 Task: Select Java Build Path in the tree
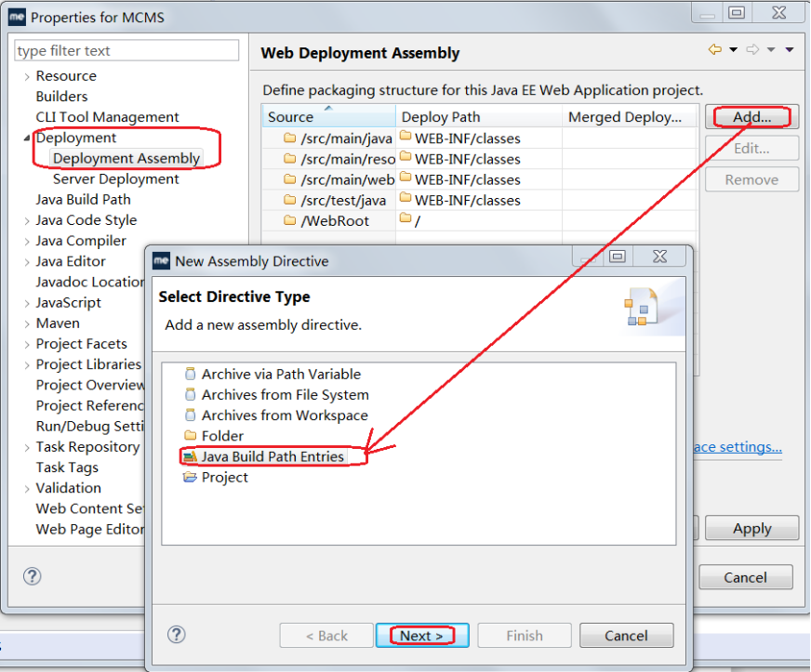pos(83,200)
